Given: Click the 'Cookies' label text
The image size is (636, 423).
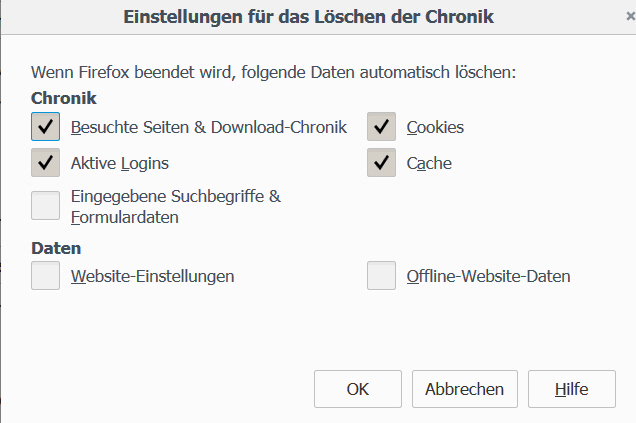Looking at the screenshot, I should tap(435, 127).
